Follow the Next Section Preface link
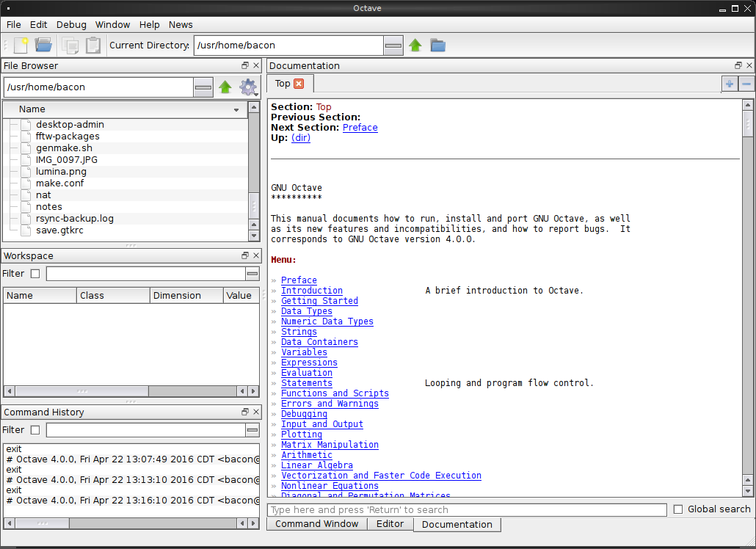Image resolution: width=756 pixels, height=549 pixels. click(360, 128)
